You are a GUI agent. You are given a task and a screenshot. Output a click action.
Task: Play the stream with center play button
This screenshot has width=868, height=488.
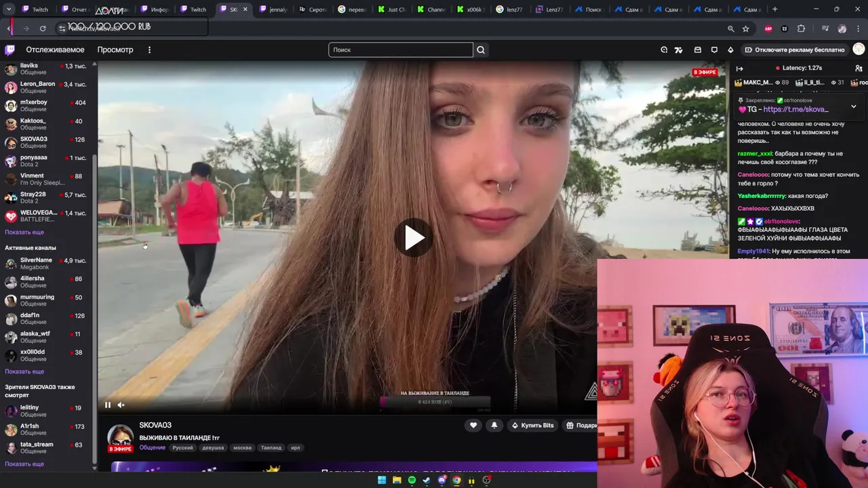pyautogui.click(x=414, y=238)
